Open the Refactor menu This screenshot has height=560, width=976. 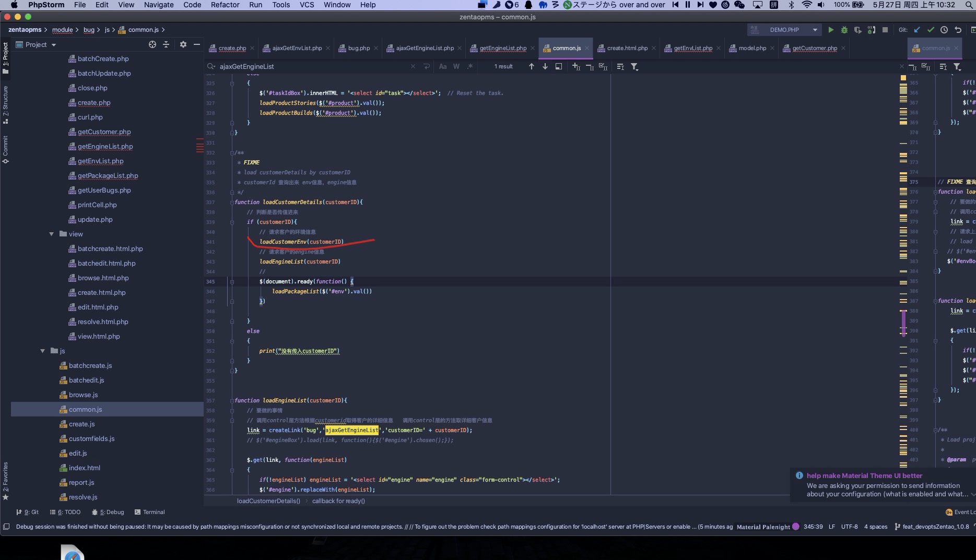[x=225, y=5]
